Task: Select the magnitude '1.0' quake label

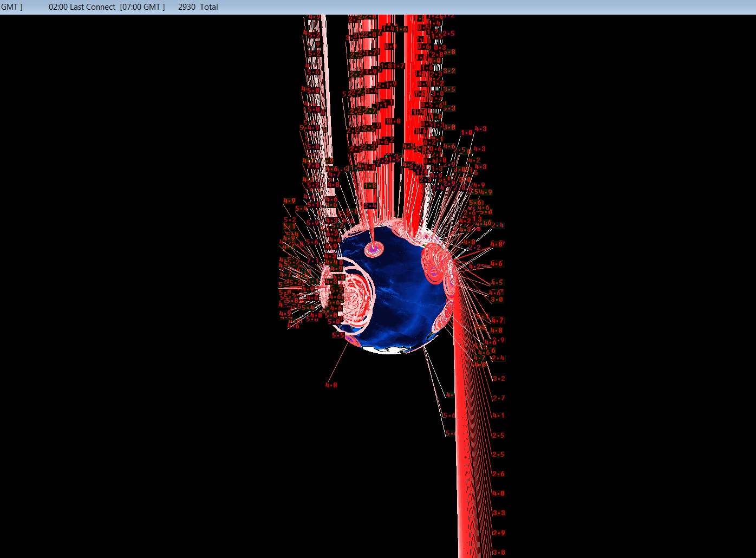Action: (x=466, y=133)
